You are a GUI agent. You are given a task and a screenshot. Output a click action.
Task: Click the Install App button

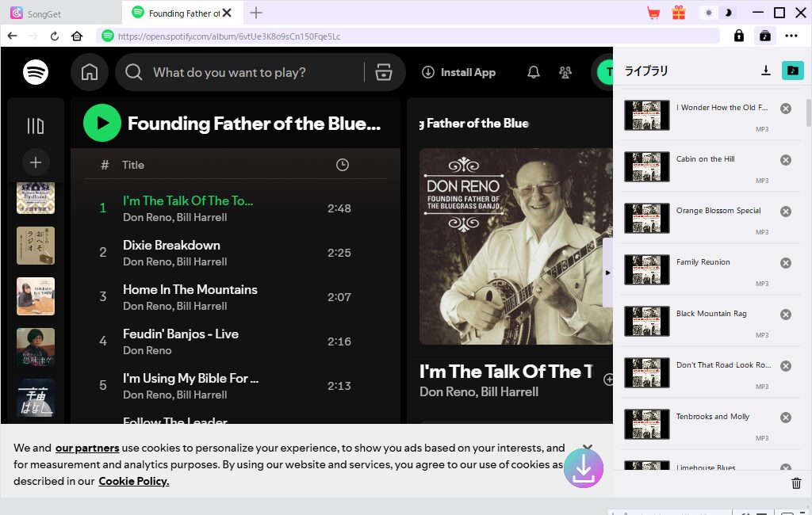(x=458, y=72)
